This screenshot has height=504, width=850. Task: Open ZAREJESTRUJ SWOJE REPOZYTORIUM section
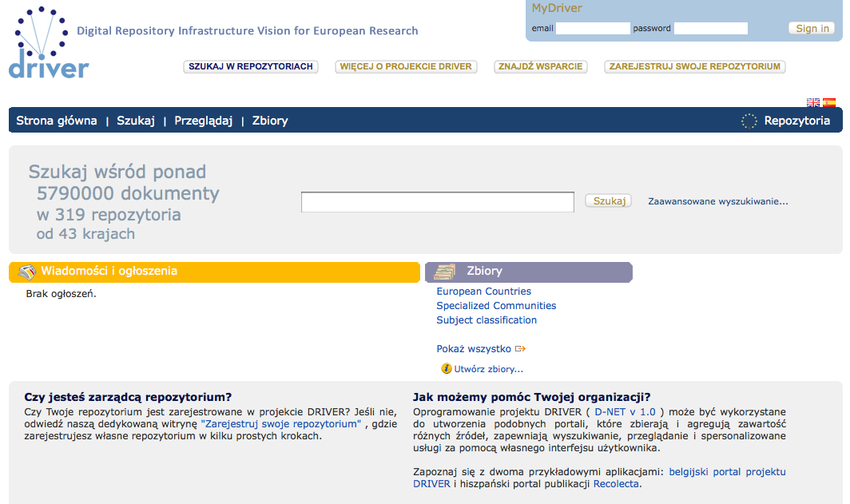point(694,66)
